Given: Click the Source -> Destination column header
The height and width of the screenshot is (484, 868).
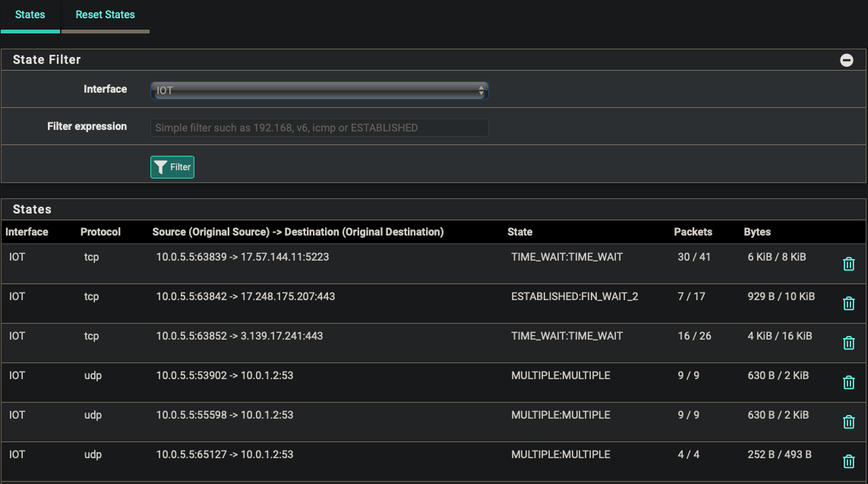Looking at the screenshot, I should [298, 232].
